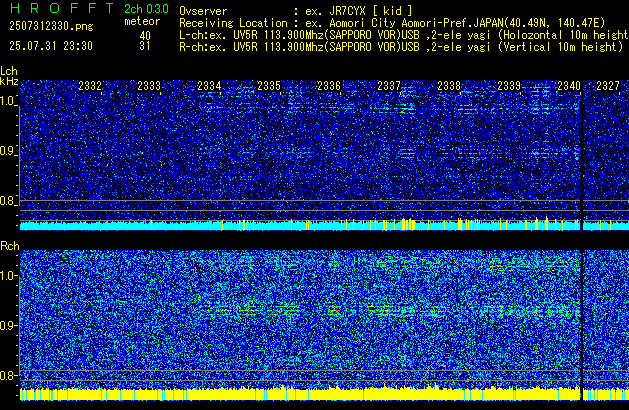Image resolution: width=629 pixels, height=410 pixels.
Task: Select the version label 2ch 0.3.0
Action: point(146,9)
